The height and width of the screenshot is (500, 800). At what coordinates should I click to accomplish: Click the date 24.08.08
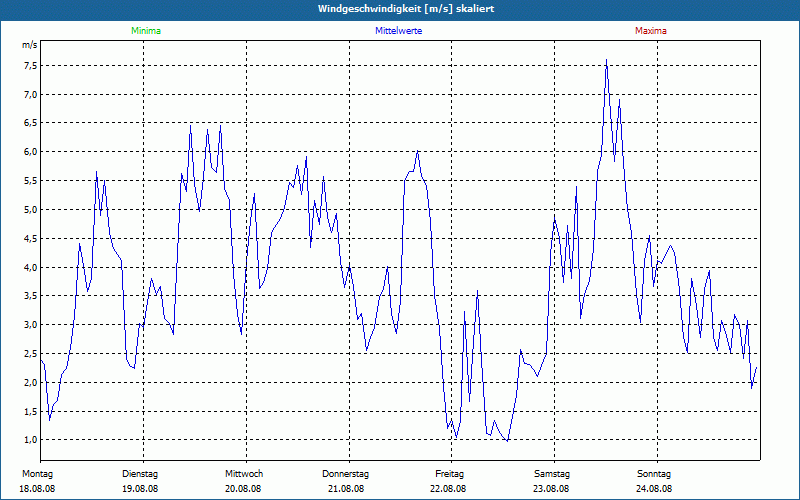[x=654, y=489]
